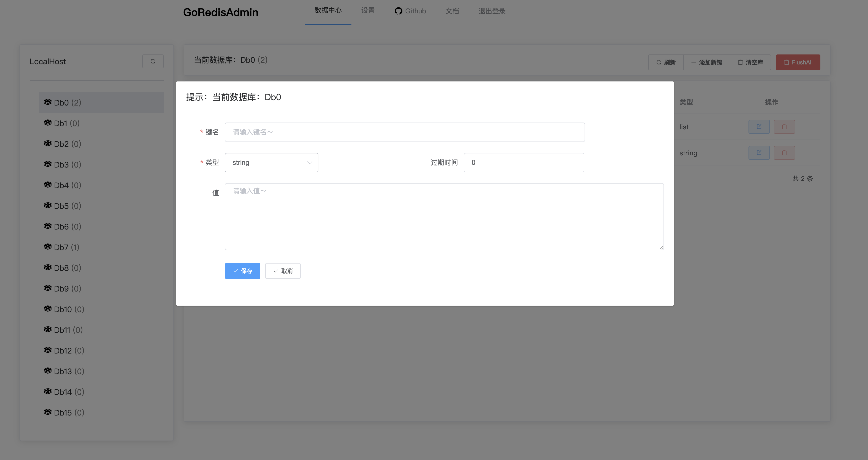Choose the Db5 (0) database
This screenshot has width=868, height=460.
click(102, 206)
